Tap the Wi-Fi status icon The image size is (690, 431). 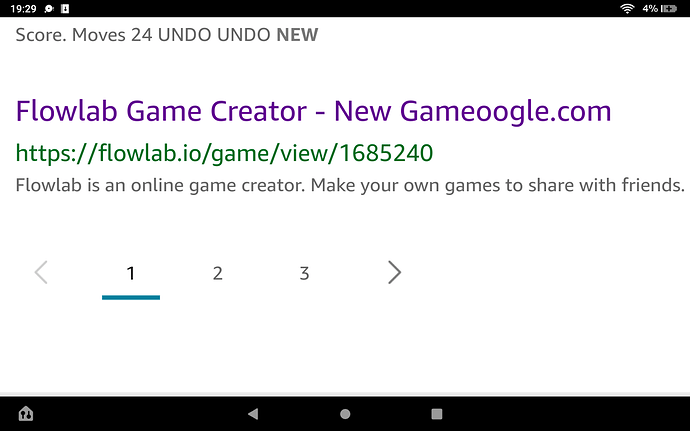click(627, 8)
